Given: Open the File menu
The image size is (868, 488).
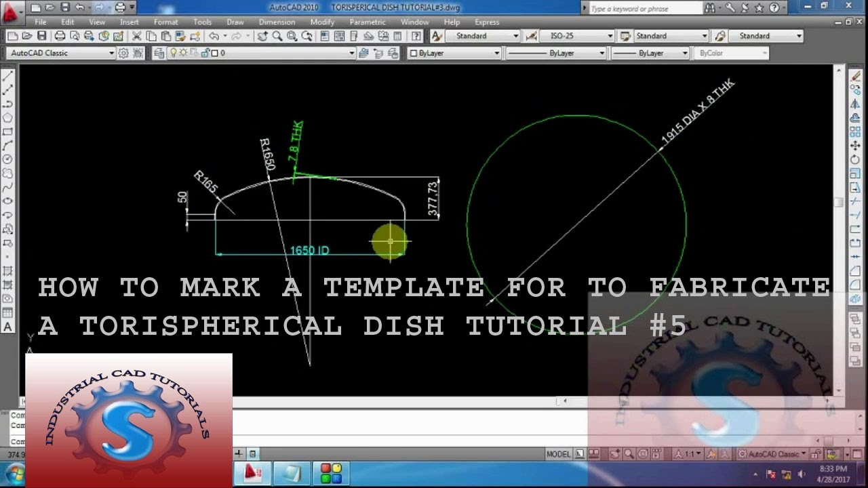Looking at the screenshot, I should click(41, 22).
